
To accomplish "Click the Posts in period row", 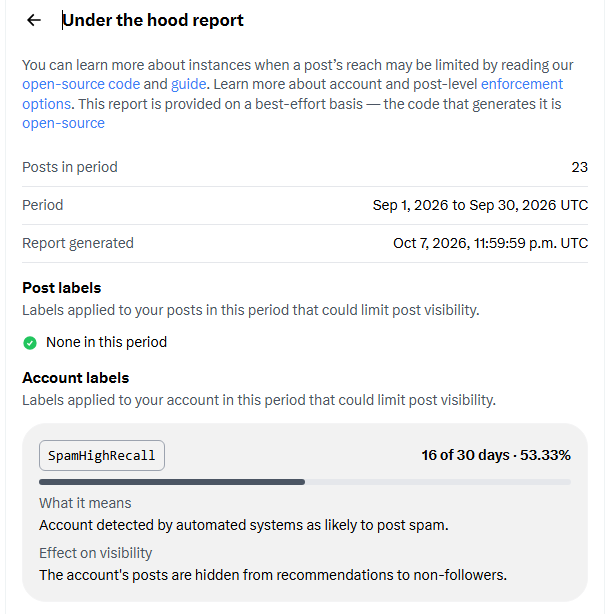I will click(305, 167).
